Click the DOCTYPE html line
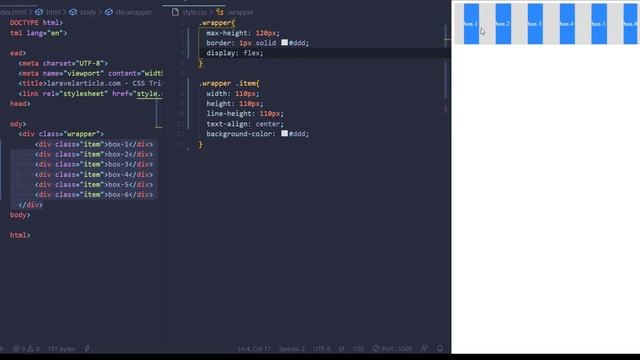Screen dimensions: 640x360 pos(36,23)
